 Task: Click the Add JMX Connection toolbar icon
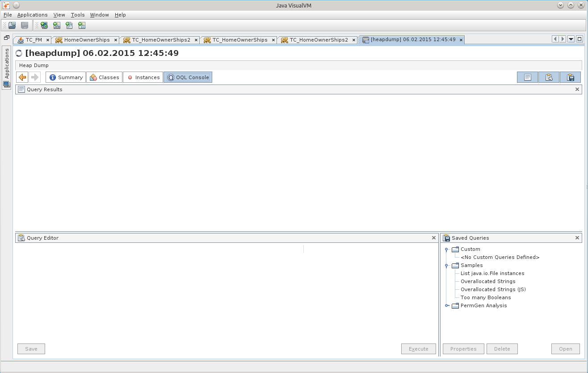pyautogui.click(x=56, y=25)
